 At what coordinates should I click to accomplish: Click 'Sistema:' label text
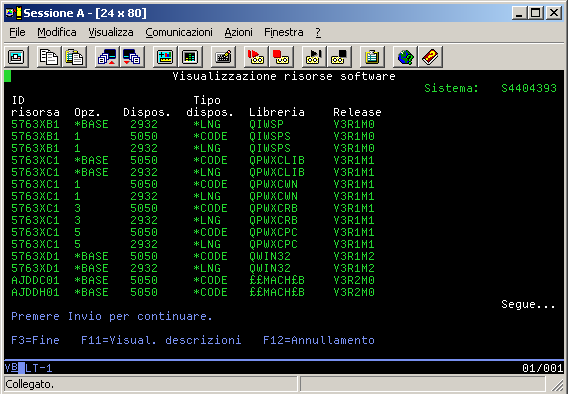click(x=451, y=88)
